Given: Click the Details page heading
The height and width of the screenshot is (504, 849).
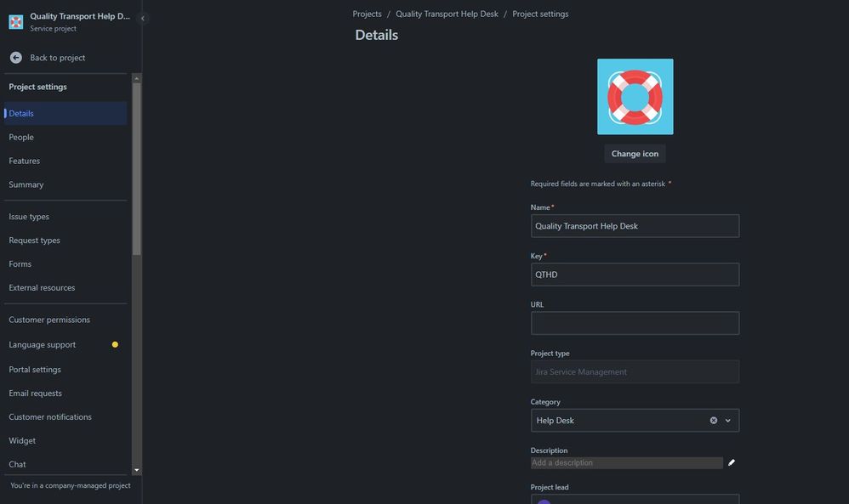Looking at the screenshot, I should point(376,35).
